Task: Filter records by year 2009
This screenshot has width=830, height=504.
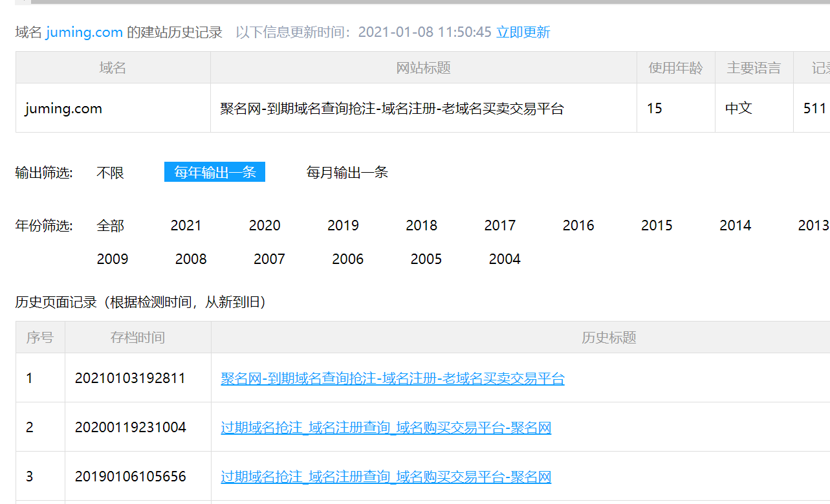Action: coord(113,259)
